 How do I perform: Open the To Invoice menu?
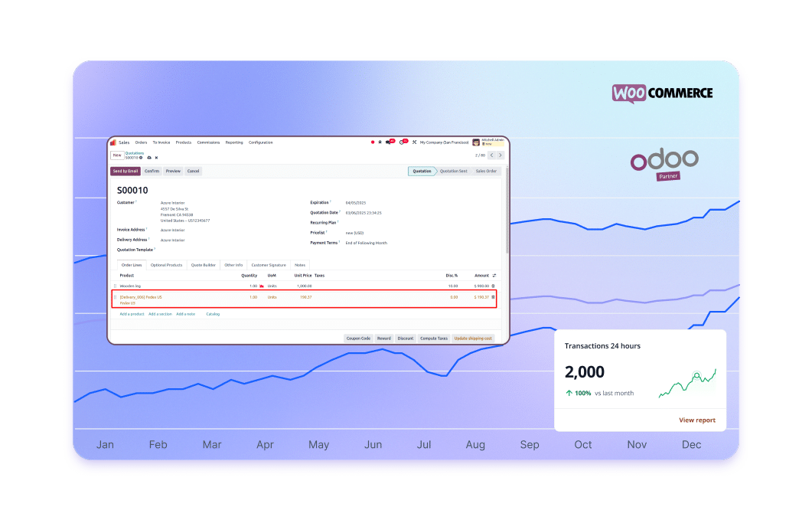click(x=161, y=142)
